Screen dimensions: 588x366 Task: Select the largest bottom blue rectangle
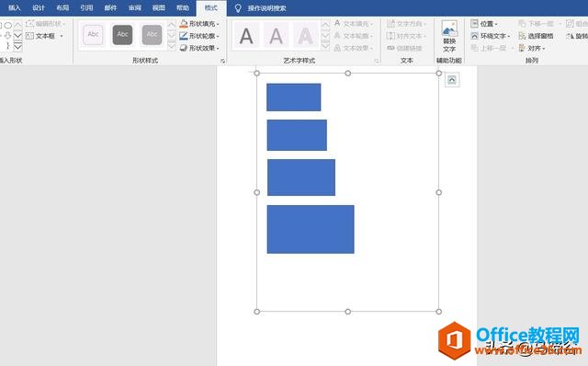[311, 229]
